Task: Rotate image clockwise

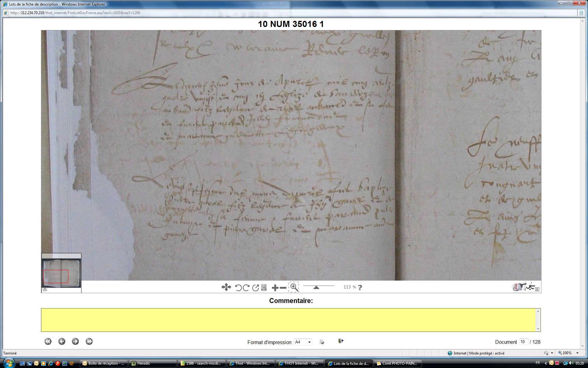Action: pyautogui.click(x=246, y=288)
